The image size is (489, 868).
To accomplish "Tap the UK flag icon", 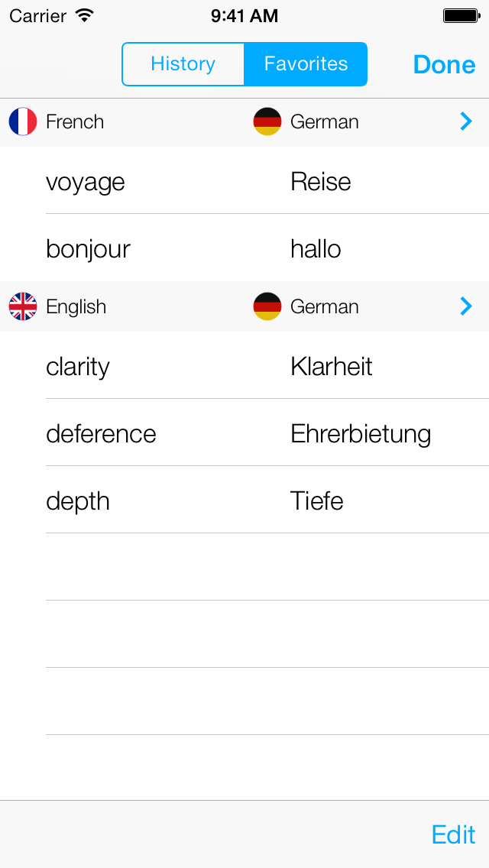I will [x=23, y=306].
